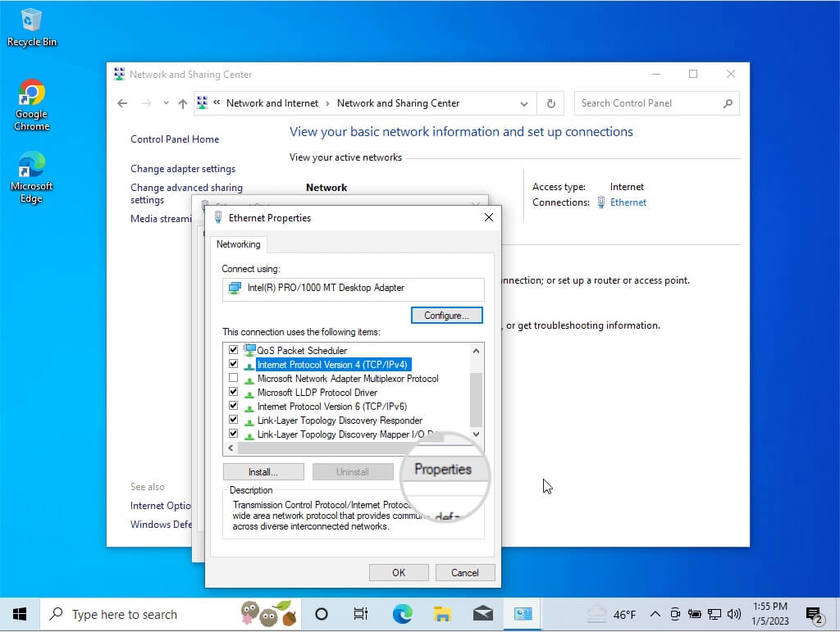Open Change advanced sharing settings
840x632 pixels.
coord(186,193)
